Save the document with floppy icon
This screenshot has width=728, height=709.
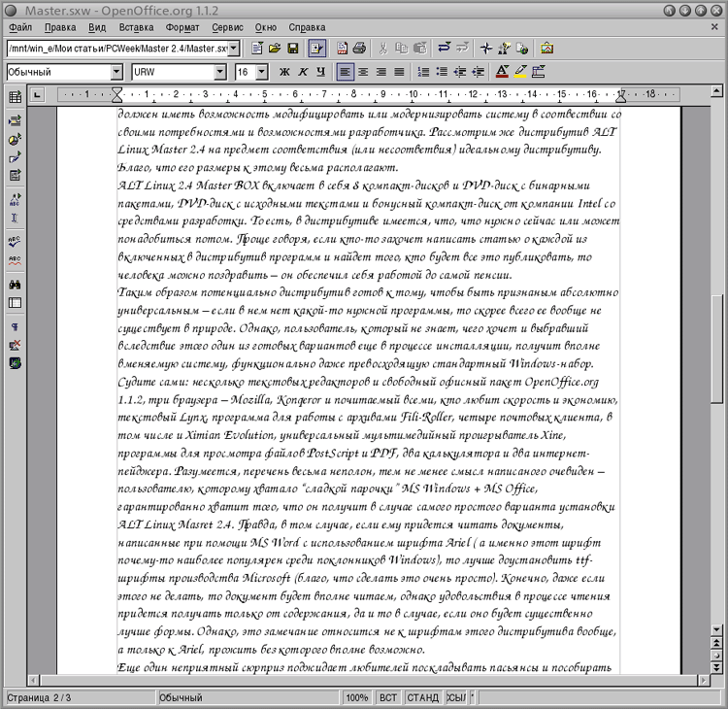tap(292, 48)
